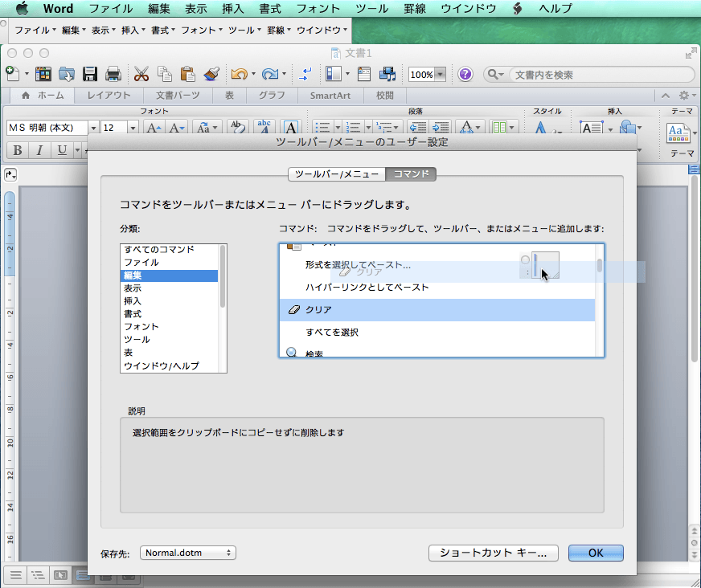Collapse the ribbon with the chevron
The height and width of the screenshot is (588, 701).
[666, 95]
